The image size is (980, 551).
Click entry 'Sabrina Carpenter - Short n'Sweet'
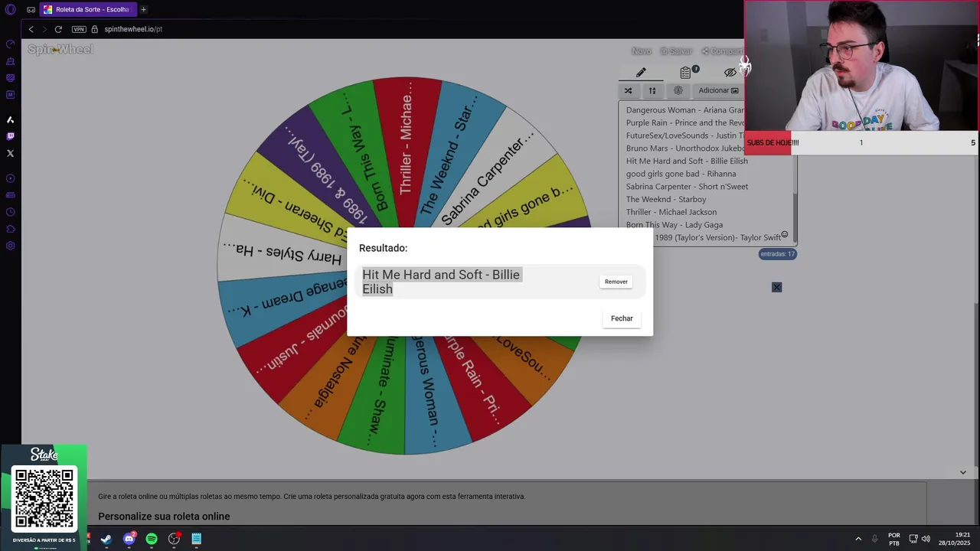pos(687,187)
